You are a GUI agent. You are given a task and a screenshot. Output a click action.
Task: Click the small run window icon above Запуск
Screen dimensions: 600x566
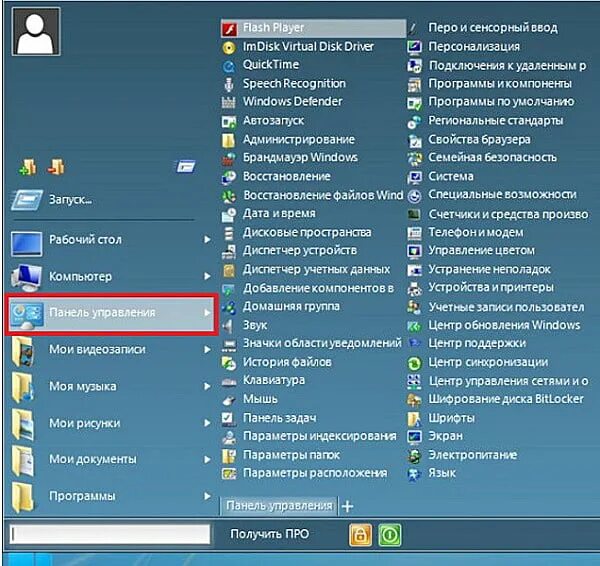click(x=186, y=166)
